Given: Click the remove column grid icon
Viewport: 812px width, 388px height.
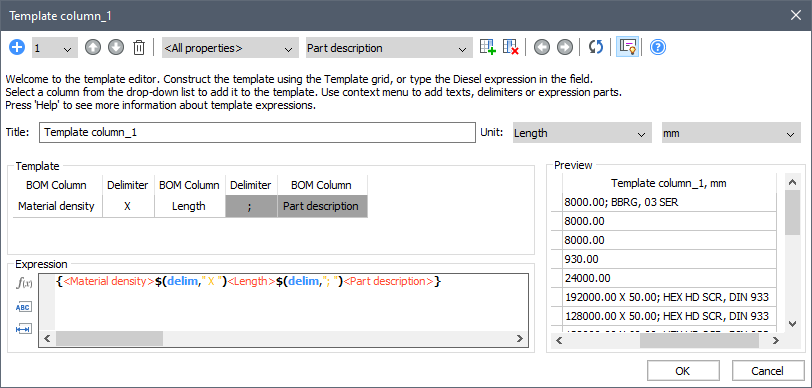Looking at the screenshot, I should (x=511, y=47).
